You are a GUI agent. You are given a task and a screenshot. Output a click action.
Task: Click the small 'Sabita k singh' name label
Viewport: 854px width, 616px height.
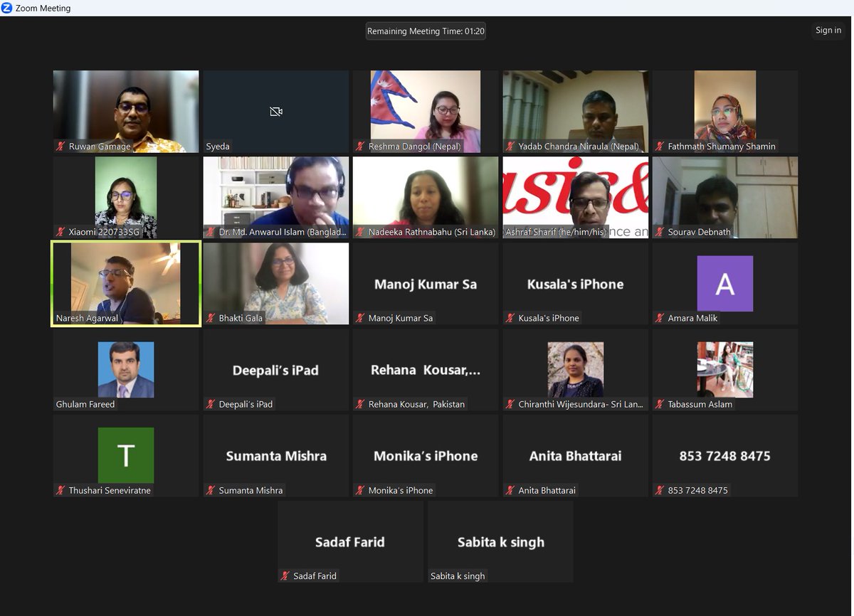click(458, 576)
